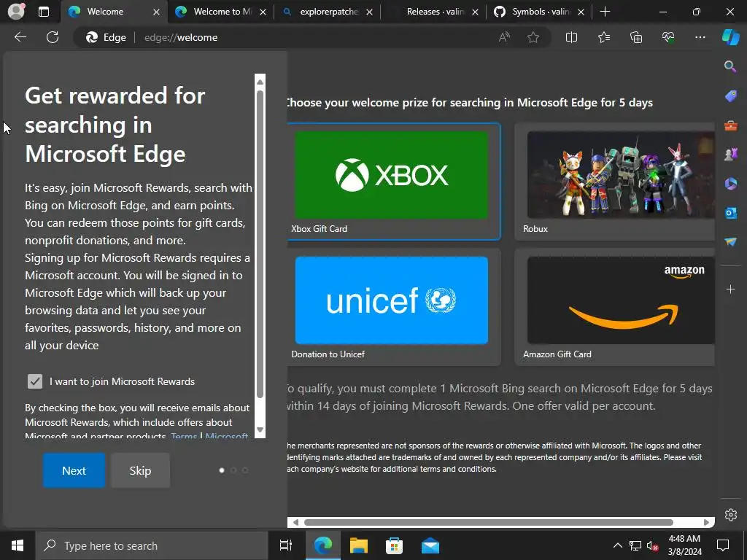Click the horizontal scrollbar right arrow
747x560 pixels.
[706, 522]
